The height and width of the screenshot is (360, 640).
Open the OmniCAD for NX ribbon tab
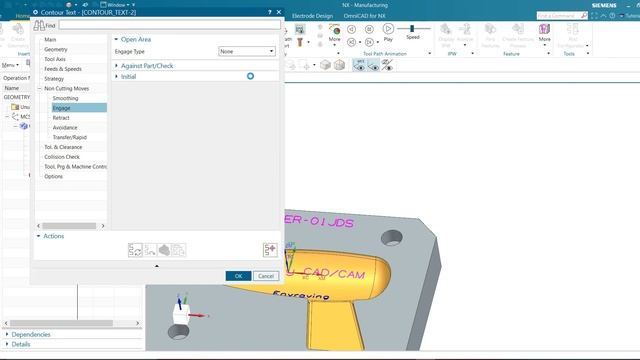[x=364, y=16]
